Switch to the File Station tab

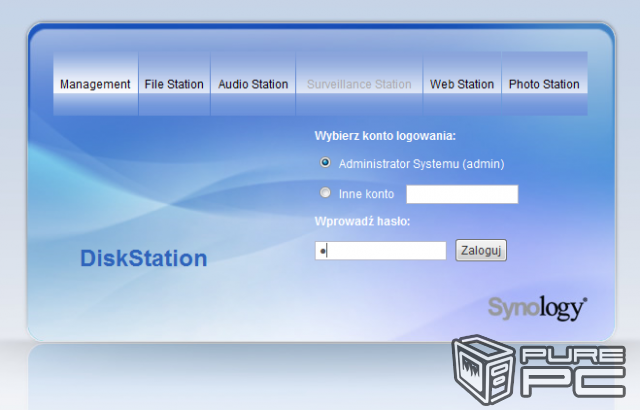point(174,84)
